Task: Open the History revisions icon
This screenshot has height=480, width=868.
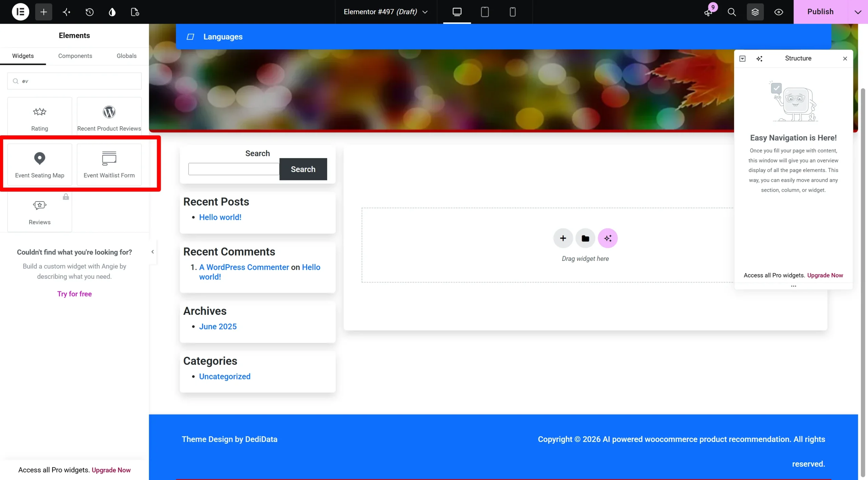Action: coord(90,12)
